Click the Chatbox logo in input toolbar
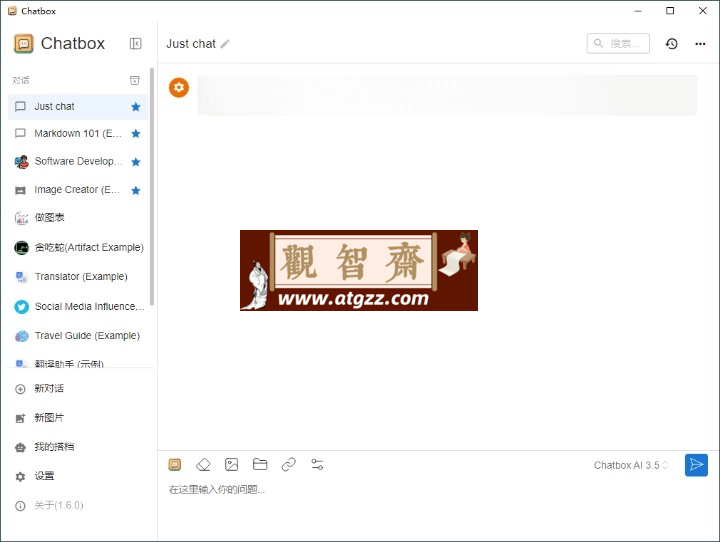The image size is (720, 542). click(174, 465)
